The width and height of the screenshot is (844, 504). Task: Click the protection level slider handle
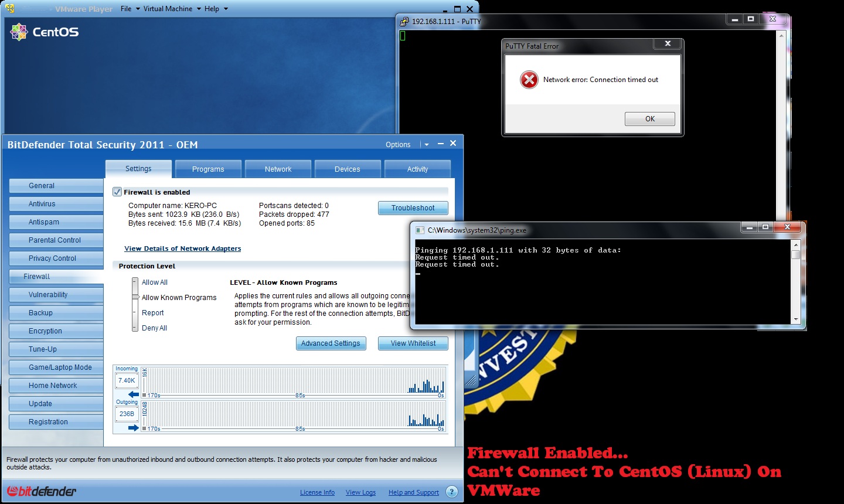135,297
